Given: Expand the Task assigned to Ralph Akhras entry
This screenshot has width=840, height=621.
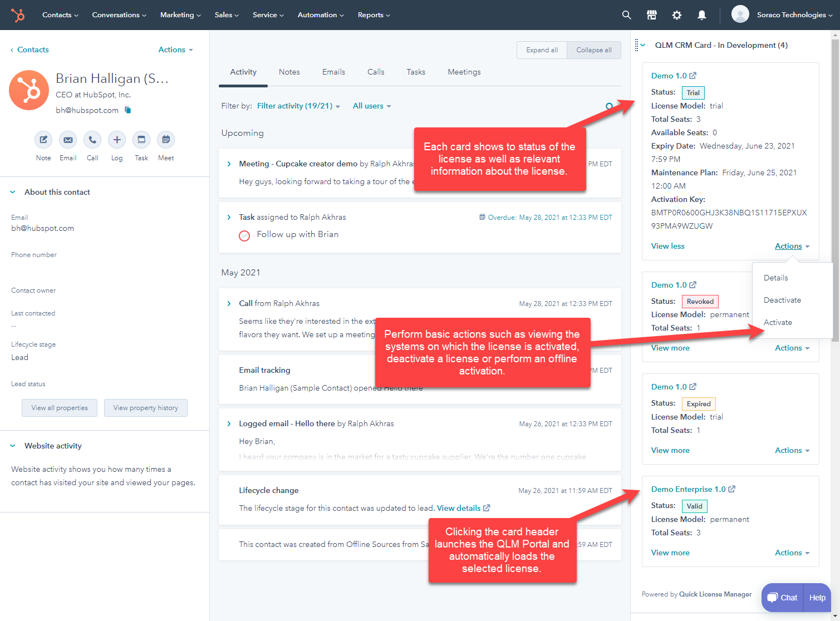Looking at the screenshot, I should (229, 217).
